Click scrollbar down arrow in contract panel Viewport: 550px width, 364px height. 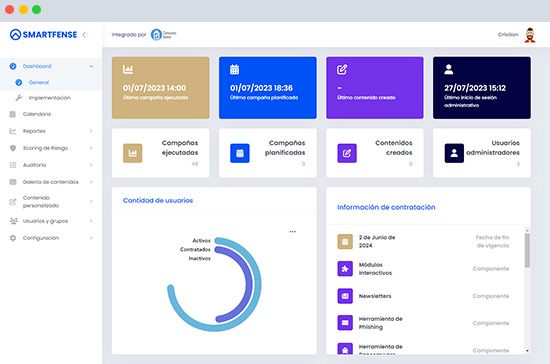pos(527,351)
